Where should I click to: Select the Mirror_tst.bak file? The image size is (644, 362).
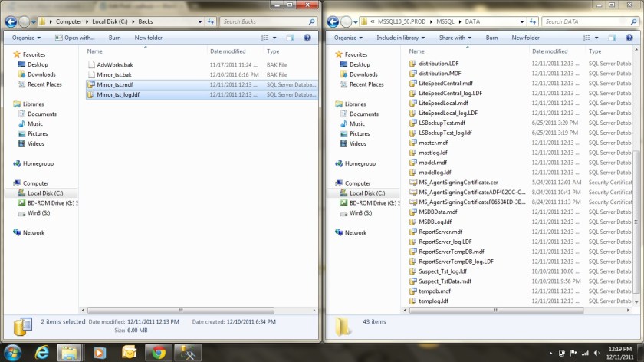click(115, 74)
